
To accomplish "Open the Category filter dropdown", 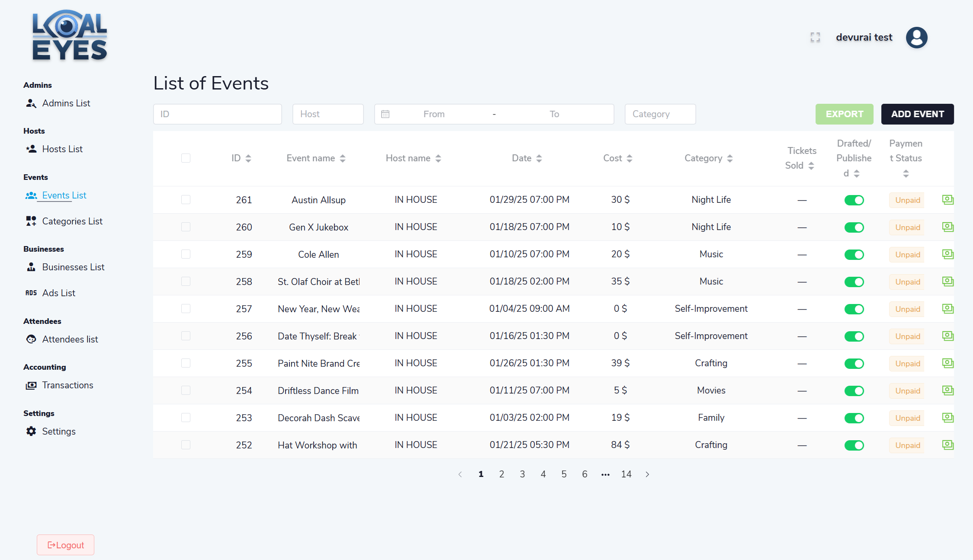I will [x=660, y=114].
